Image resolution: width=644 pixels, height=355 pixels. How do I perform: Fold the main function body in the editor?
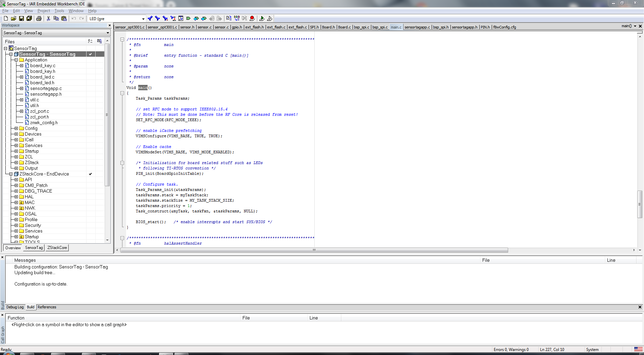pyautogui.click(x=122, y=93)
